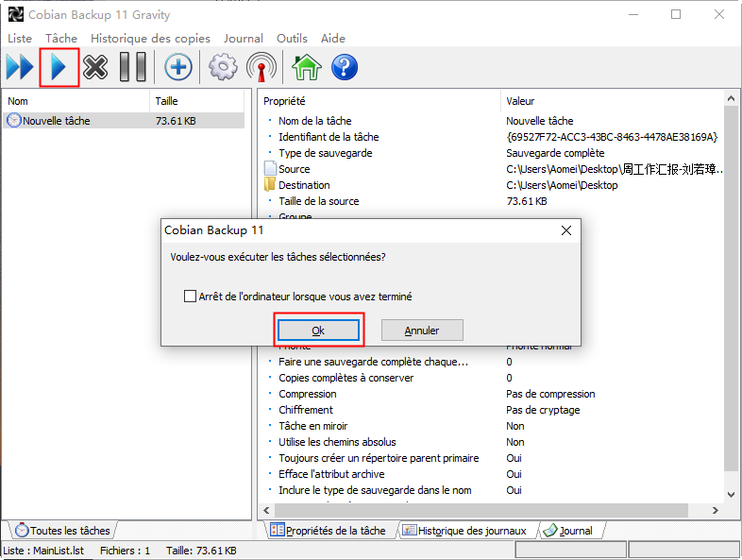Screen dimensions: 742x560
Task: Cancel the dialog with Annuler
Action: pos(422,330)
